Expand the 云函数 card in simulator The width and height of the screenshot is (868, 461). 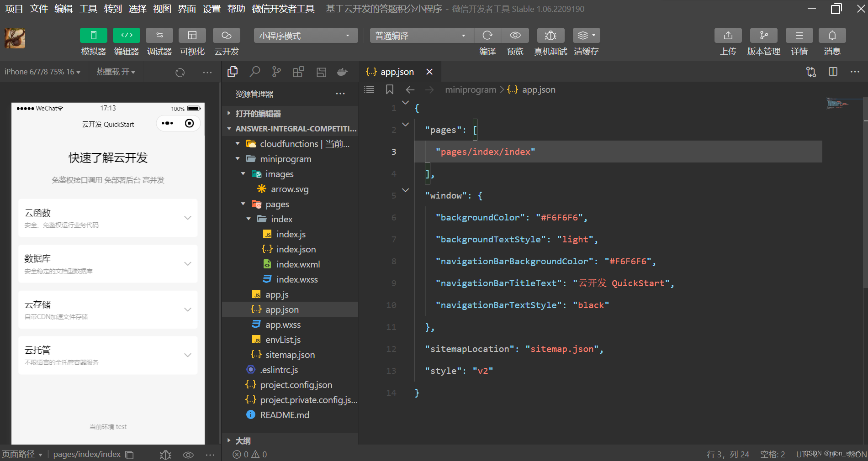point(108,218)
